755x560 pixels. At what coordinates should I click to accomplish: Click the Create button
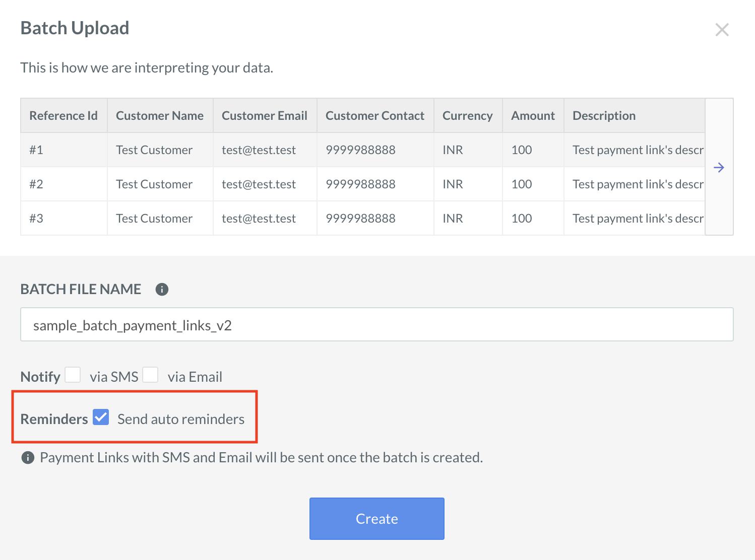377,519
